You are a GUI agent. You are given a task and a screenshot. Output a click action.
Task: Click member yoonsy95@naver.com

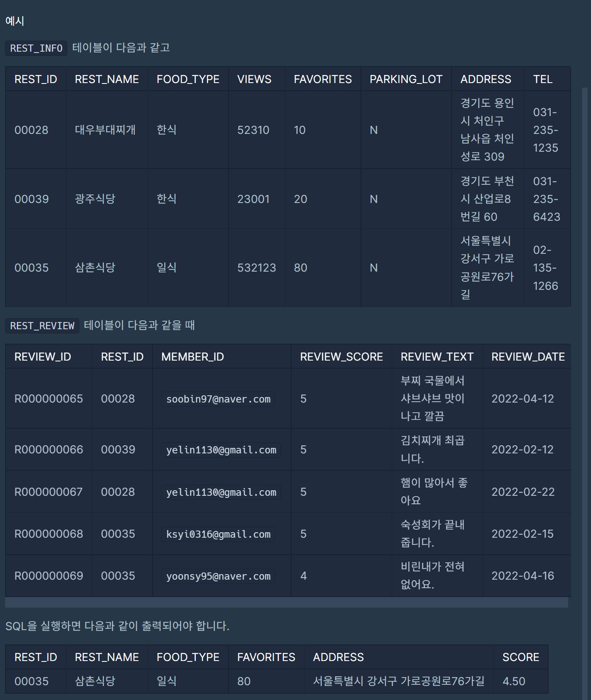(218, 576)
